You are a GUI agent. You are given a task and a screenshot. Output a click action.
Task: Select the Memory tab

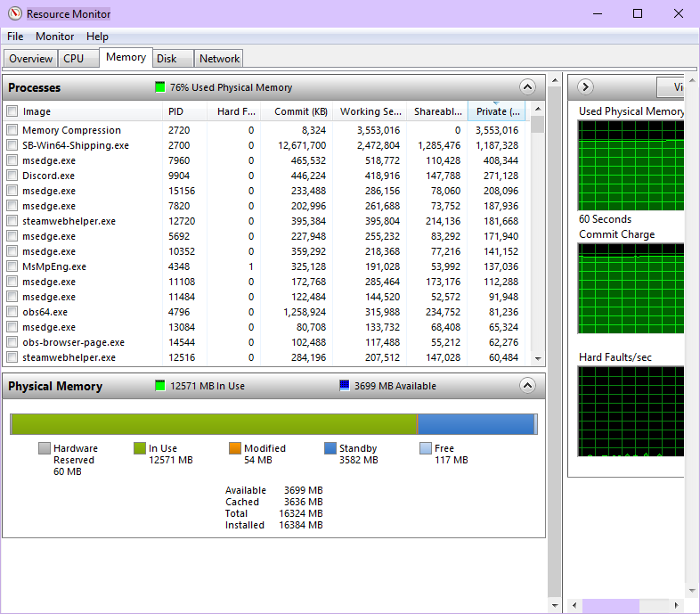[126, 57]
